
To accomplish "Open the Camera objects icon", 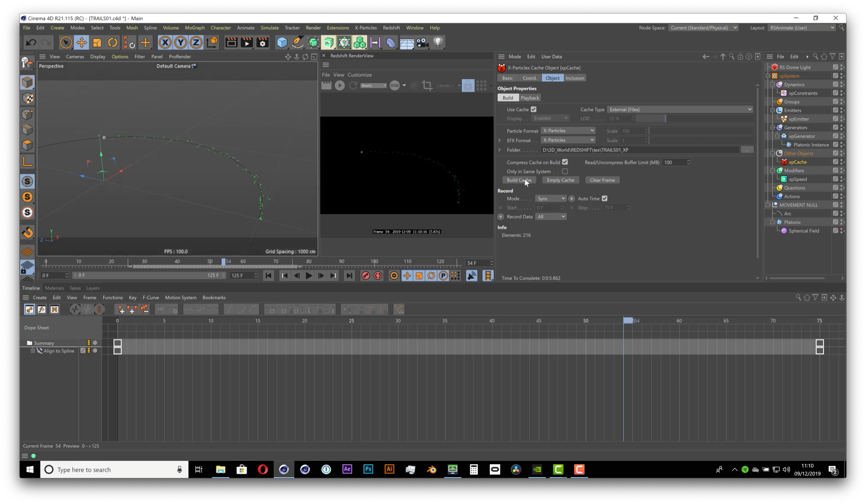I will coord(422,43).
